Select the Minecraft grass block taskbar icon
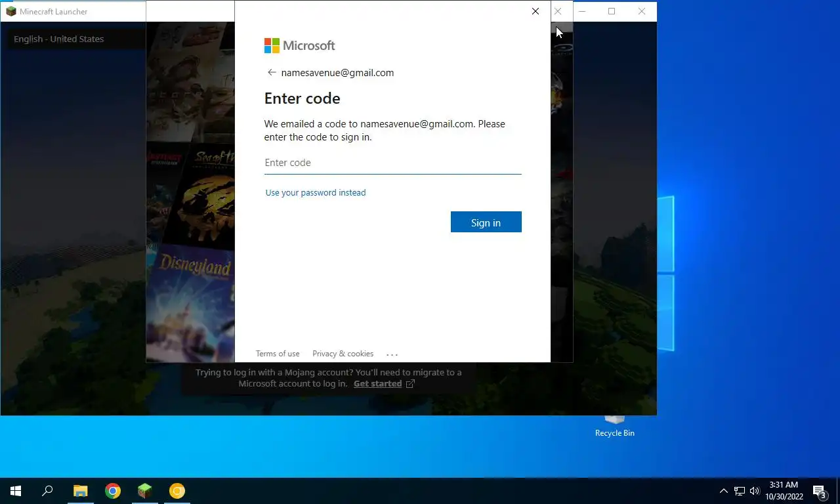Image resolution: width=840 pixels, height=504 pixels. pyautogui.click(x=144, y=491)
